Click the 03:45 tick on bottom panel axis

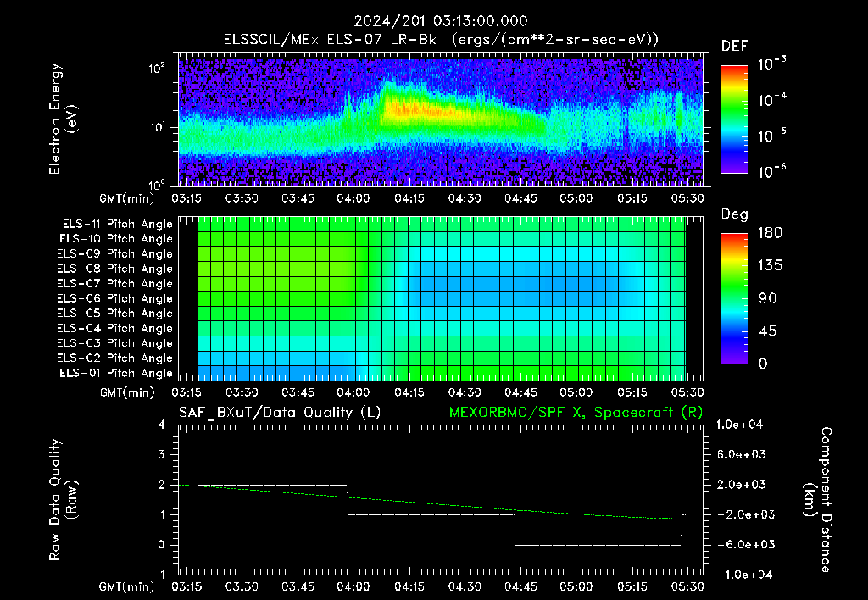(x=298, y=586)
